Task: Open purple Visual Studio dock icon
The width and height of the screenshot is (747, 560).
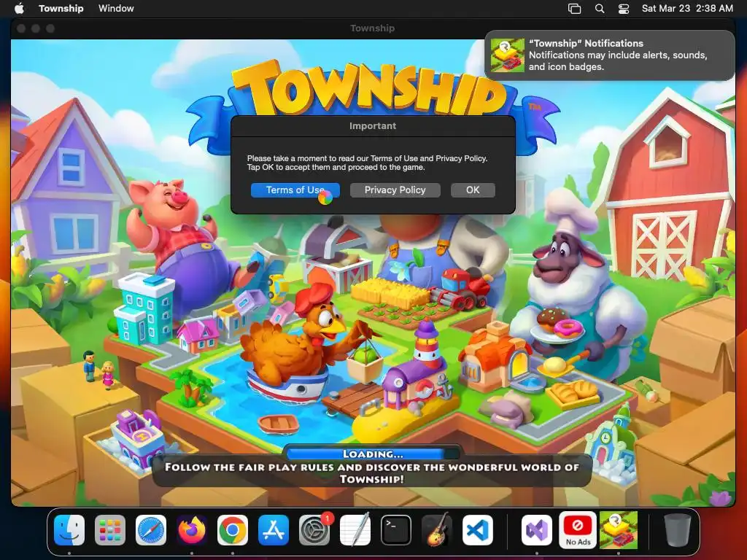Action: [x=537, y=530]
